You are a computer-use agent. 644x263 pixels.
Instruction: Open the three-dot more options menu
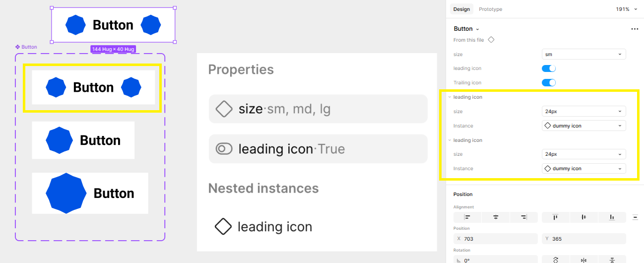pos(634,29)
